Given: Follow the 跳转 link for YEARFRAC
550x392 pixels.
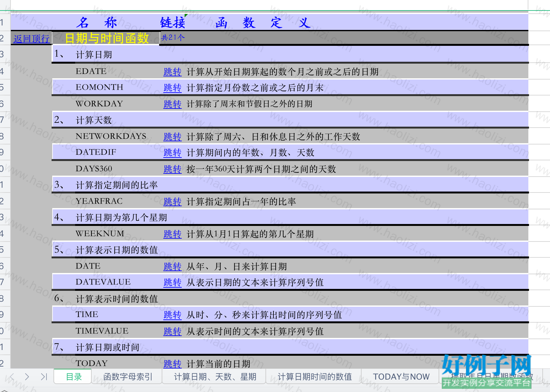Looking at the screenshot, I should (172, 201).
